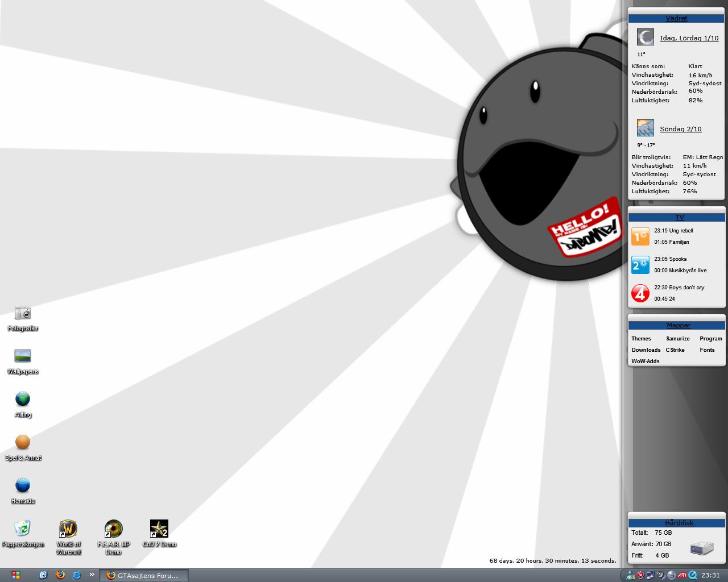This screenshot has width=728, height=582.
Task: Open the Fotografier desktop folder
Action: pyautogui.click(x=23, y=313)
